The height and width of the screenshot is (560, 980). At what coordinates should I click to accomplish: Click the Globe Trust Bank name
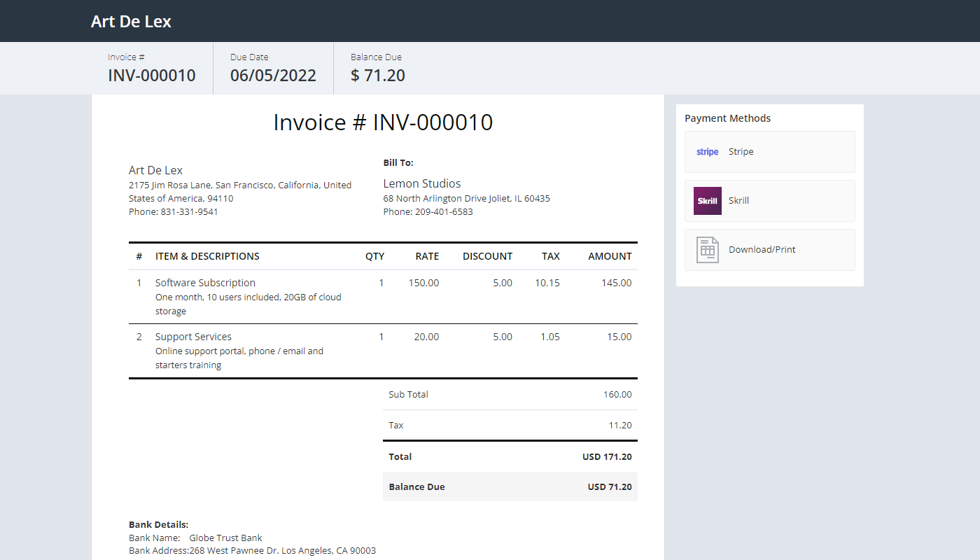225,538
